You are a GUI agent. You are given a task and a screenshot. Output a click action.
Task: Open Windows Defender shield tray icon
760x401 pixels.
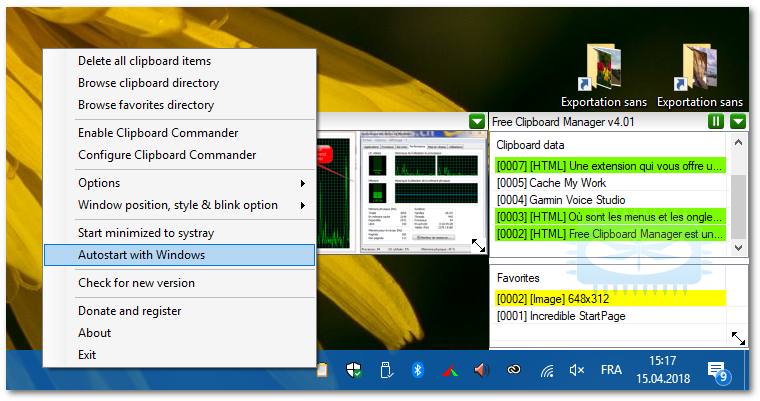[353, 370]
